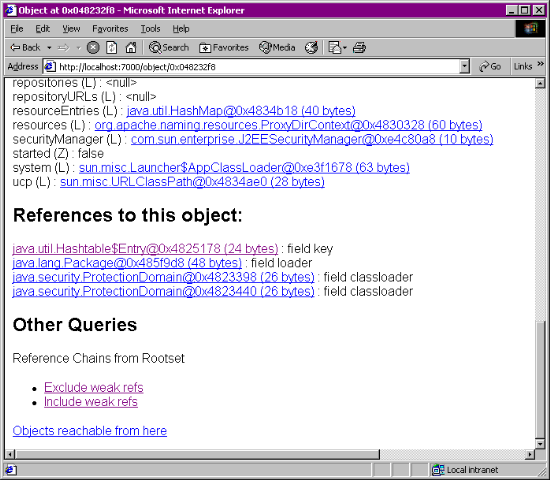Follow the Exclude weak refs link
550x480 pixels.
click(94, 387)
